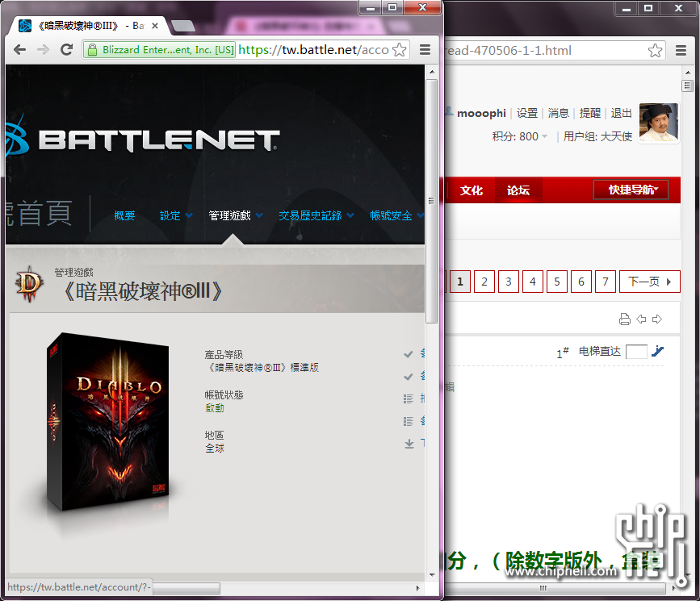Open 消息 messages link
This screenshot has width=700, height=601.
coord(559,113)
